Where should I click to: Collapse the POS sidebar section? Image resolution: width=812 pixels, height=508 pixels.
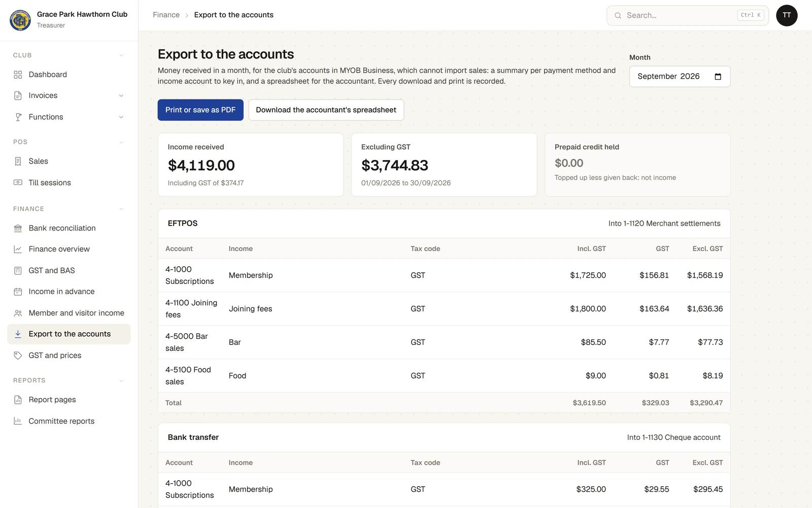coord(121,142)
